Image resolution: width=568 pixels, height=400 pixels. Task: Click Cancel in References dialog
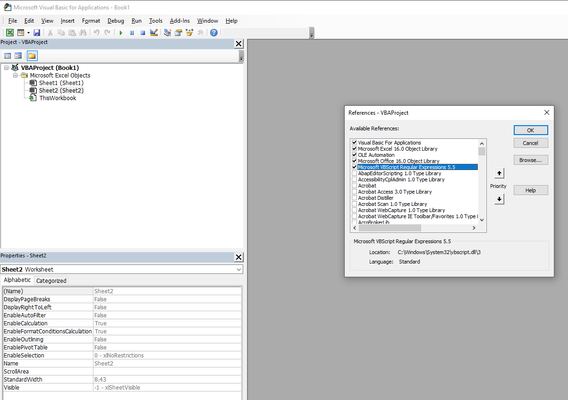click(531, 143)
